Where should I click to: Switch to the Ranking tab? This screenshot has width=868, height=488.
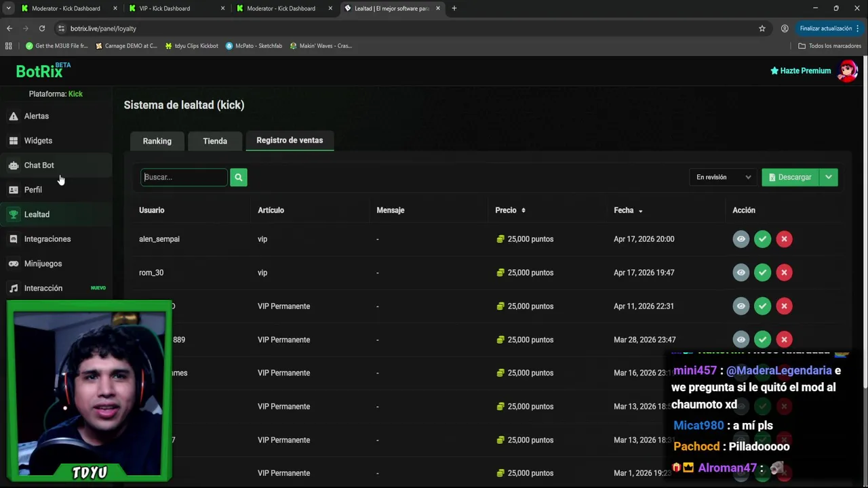click(x=157, y=141)
